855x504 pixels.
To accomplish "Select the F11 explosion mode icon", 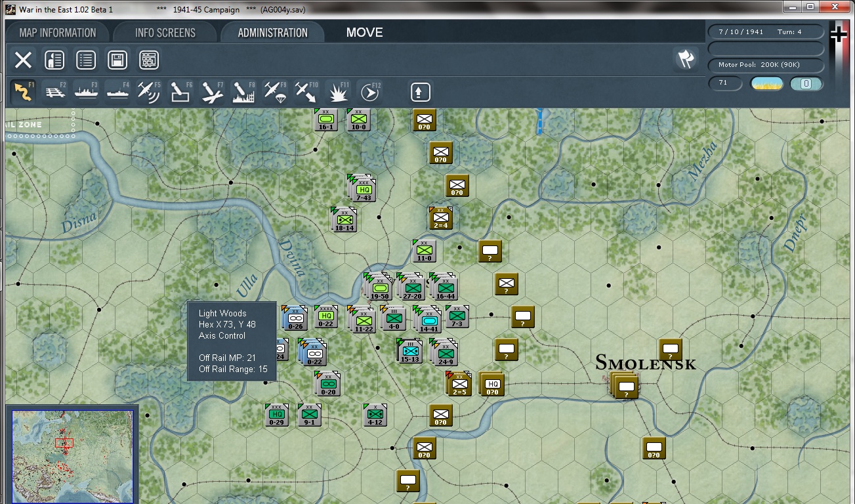I will coord(339,92).
